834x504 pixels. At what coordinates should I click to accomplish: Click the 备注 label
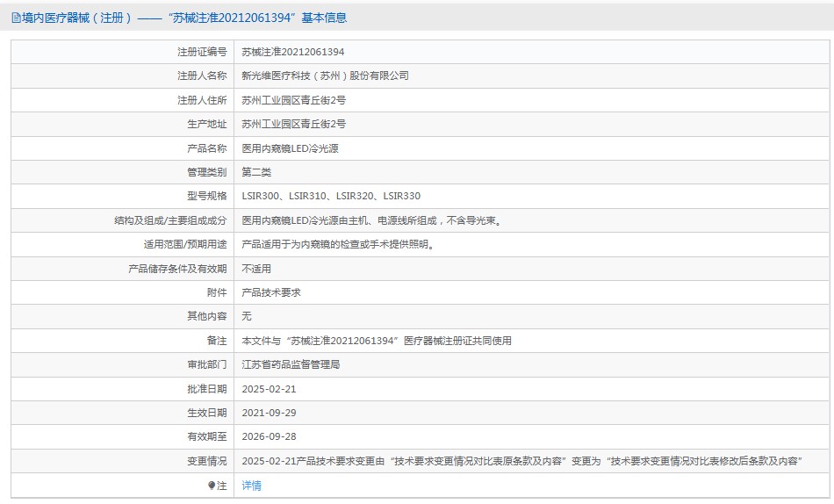pyautogui.click(x=217, y=341)
